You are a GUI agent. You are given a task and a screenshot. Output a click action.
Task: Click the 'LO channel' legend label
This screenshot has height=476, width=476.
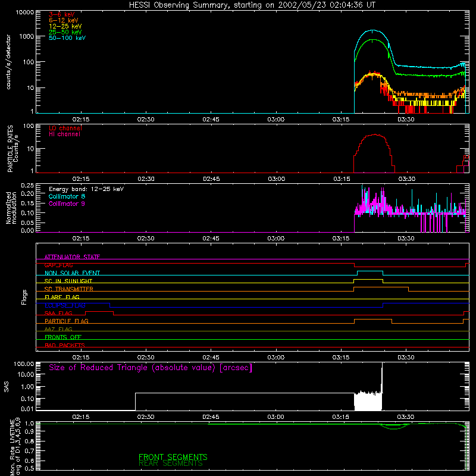(65, 128)
